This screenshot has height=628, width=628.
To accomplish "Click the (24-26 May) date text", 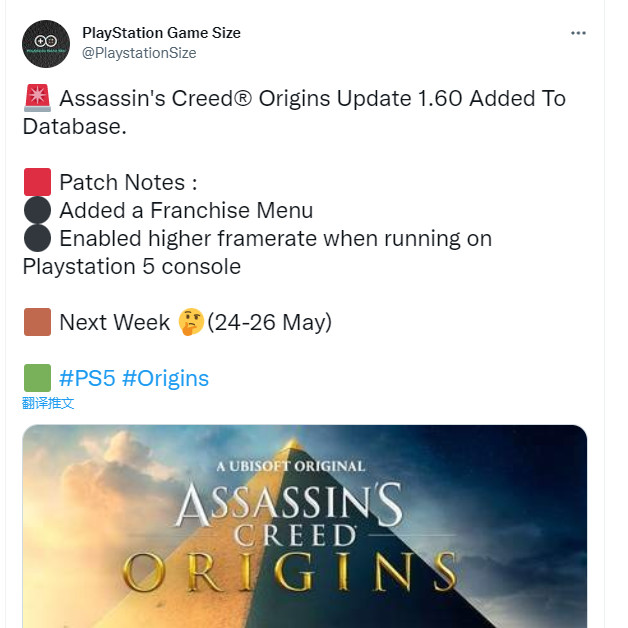I will tap(269, 322).
